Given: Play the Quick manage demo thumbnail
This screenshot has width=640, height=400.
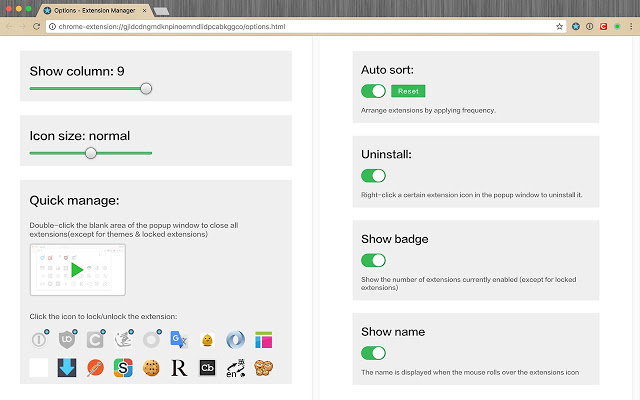Looking at the screenshot, I should click(x=78, y=270).
